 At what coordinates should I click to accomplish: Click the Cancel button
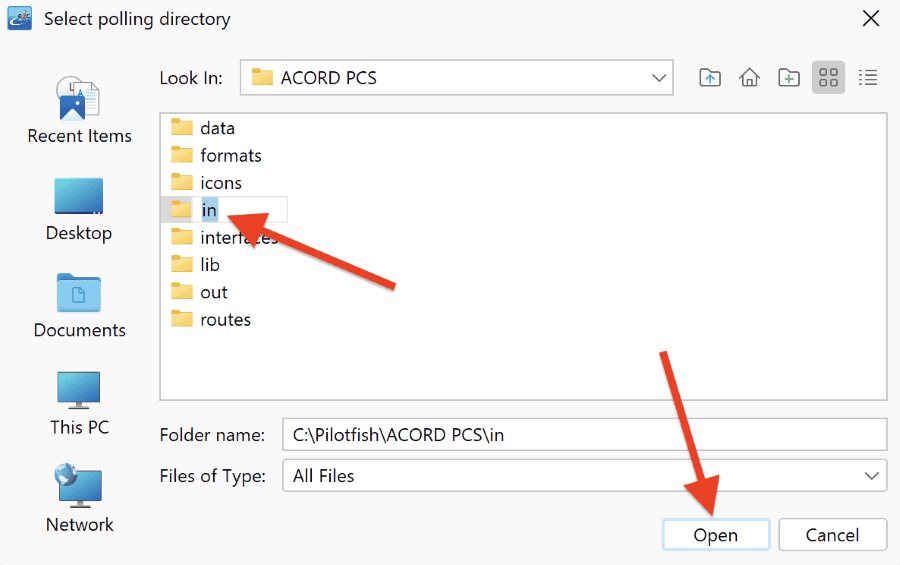pos(832,535)
